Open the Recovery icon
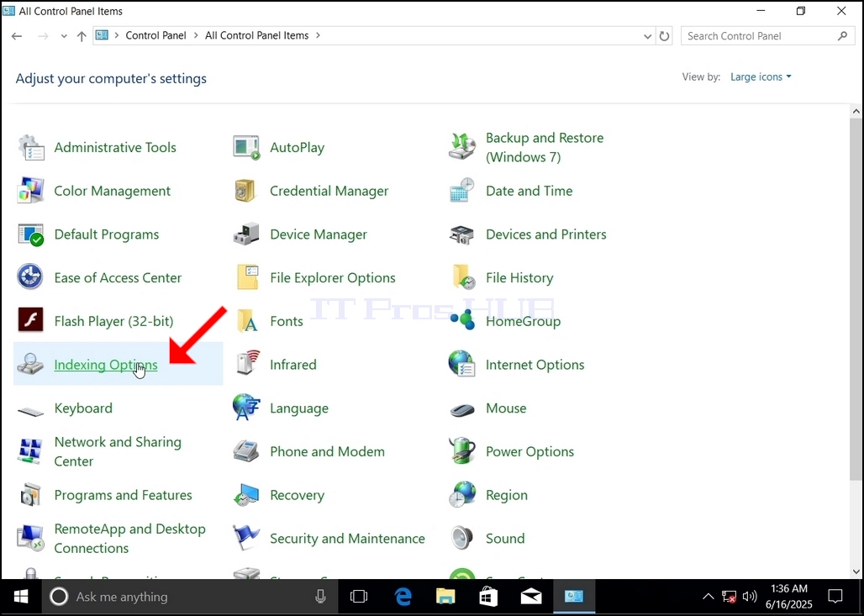864x616 pixels. pyautogui.click(x=246, y=495)
